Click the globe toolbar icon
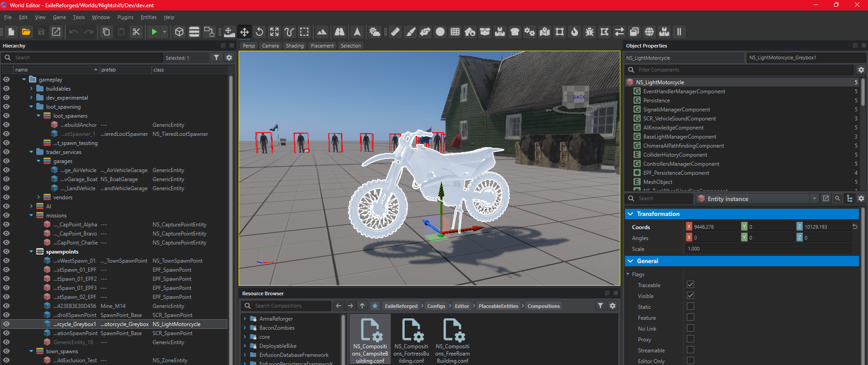This screenshot has height=365, width=868. pyautogui.click(x=649, y=32)
